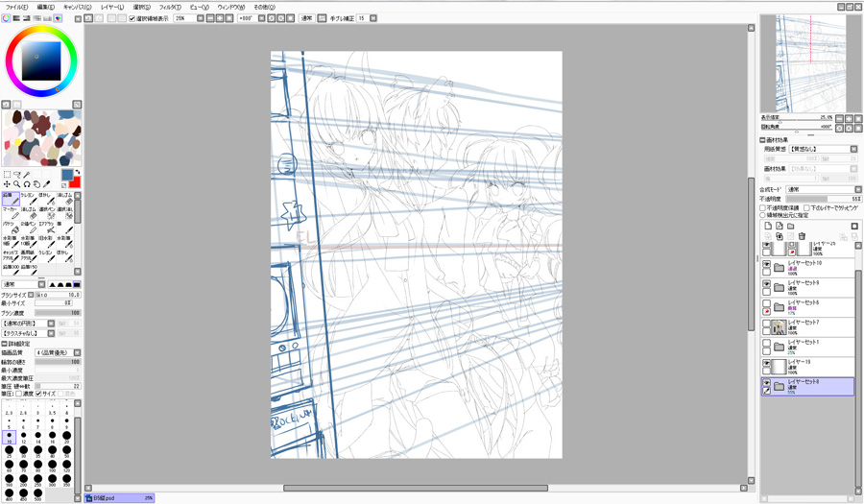This screenshot has width=864, height=504.
Task: Open the ウィンドウ (Window) menu
Action: point(230,7)
